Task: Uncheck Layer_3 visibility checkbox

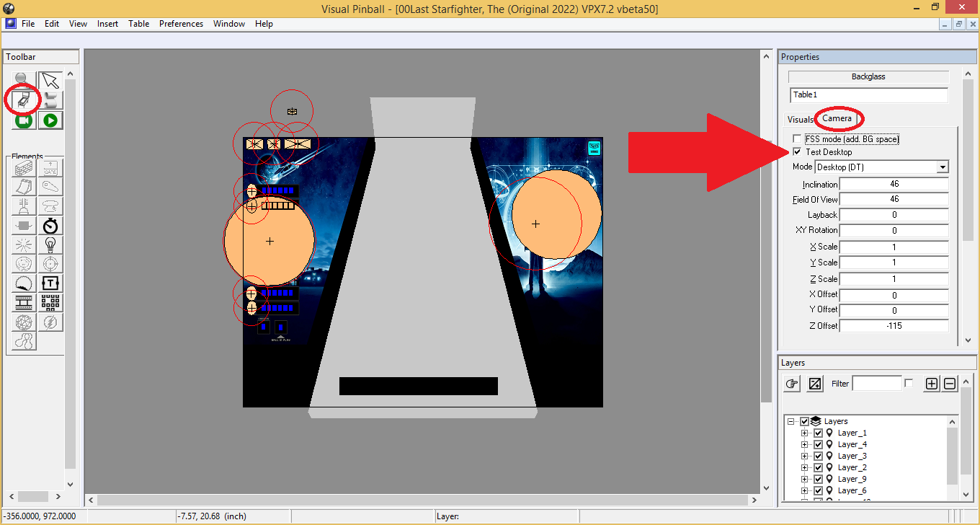Action: tap(818, 456)
